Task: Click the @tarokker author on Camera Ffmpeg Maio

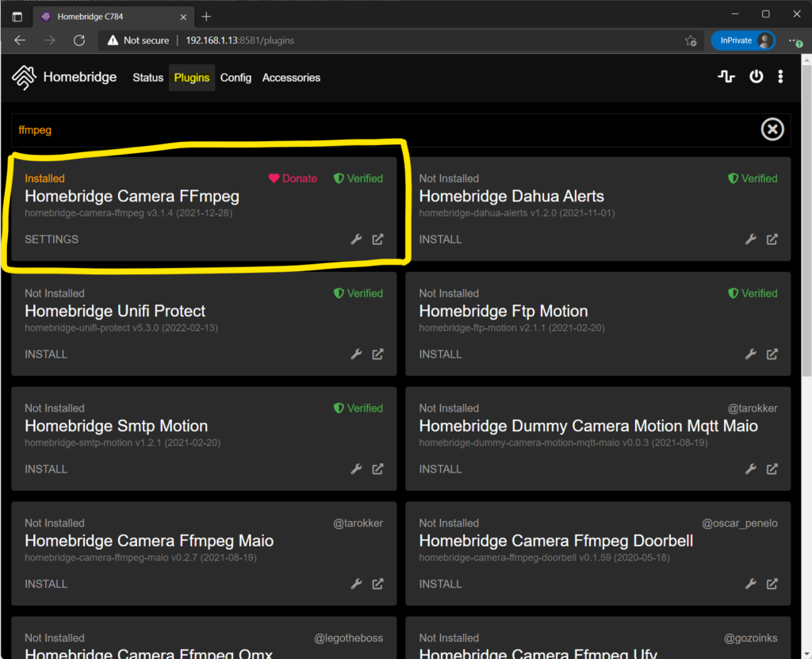Action: pyautogui.click(x=358, y=523)
